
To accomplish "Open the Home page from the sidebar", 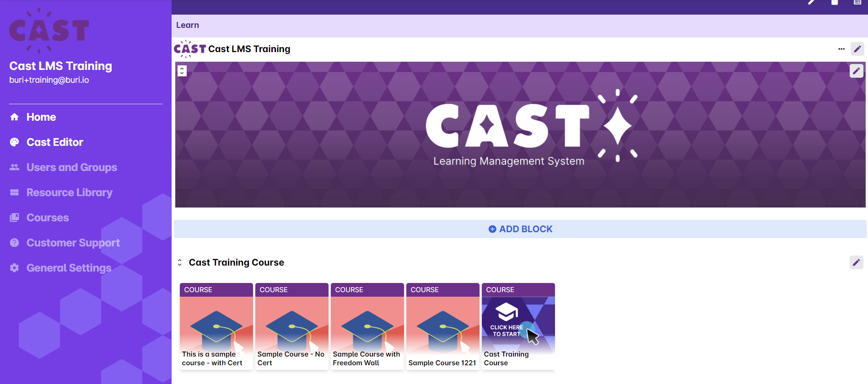I will click(41, 117).
